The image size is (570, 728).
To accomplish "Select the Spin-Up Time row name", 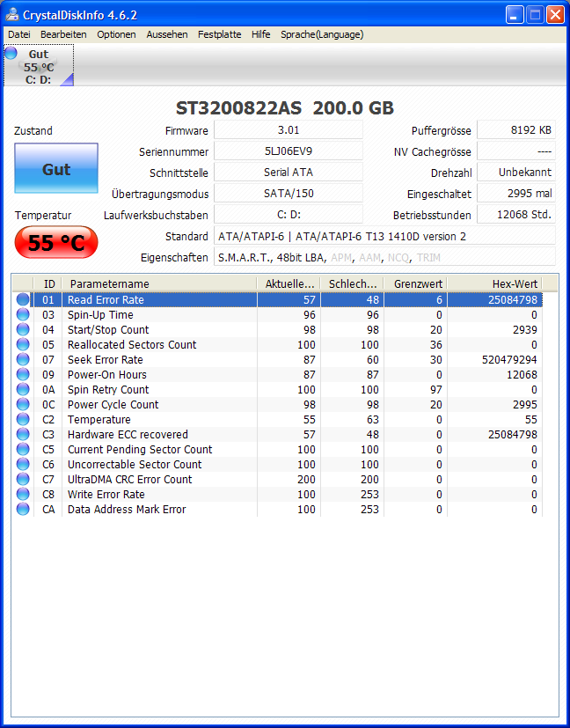I will pyautogui.click(x=100, y=315).
